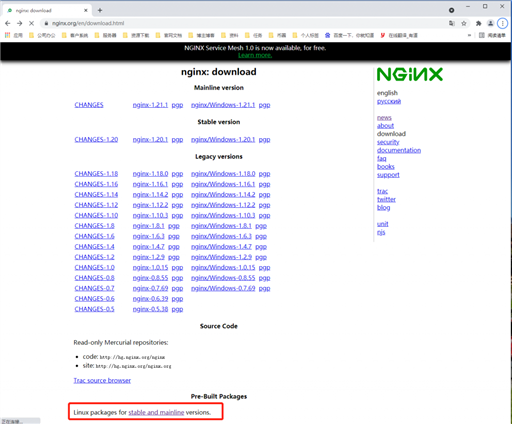Bookmark this page with the star

pyautogui.click(x=464, y=23)
